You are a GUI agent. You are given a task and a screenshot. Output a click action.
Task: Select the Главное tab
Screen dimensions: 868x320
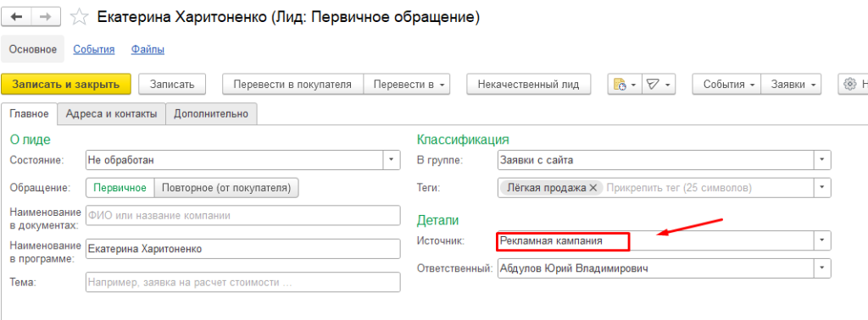pyautogui.click(x=30, y=113)
